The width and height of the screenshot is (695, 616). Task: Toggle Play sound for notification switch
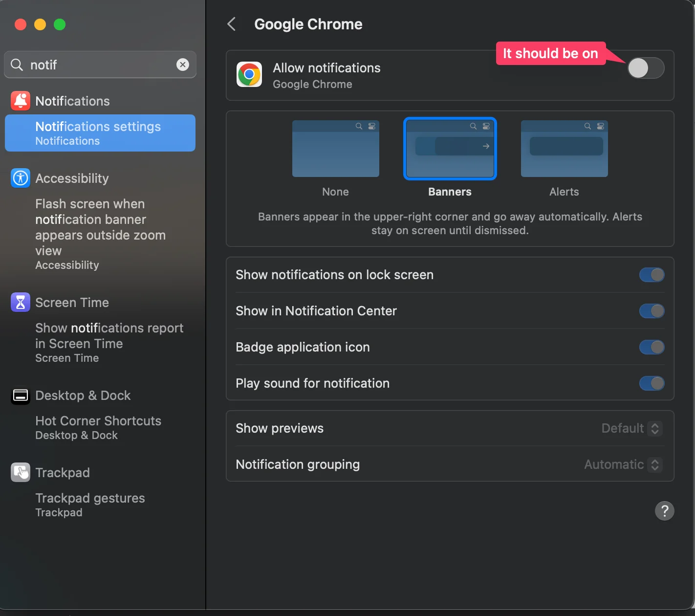pyautogui.click(x=652, y=383)
